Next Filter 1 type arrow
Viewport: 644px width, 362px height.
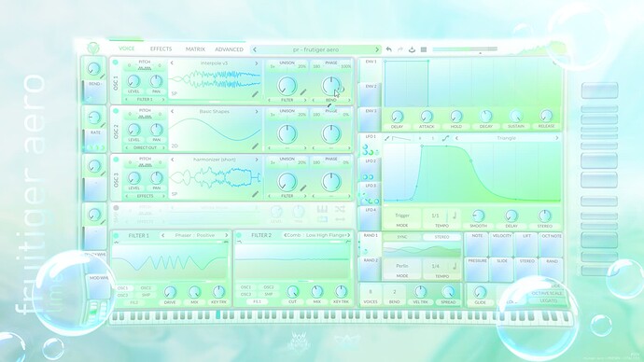coord(226,236)
